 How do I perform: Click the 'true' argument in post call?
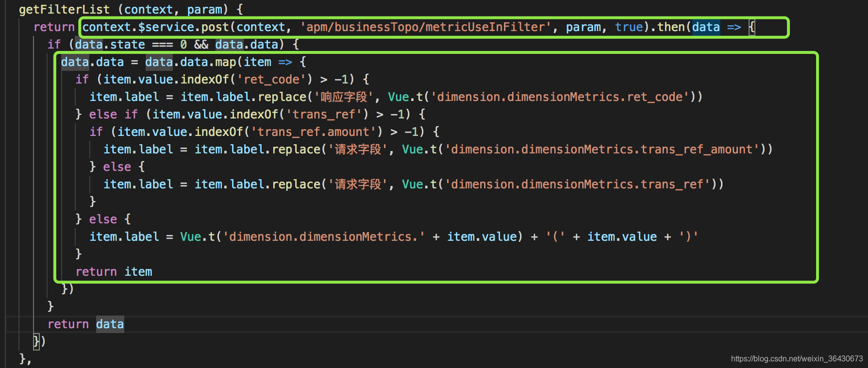coord(629,27)
